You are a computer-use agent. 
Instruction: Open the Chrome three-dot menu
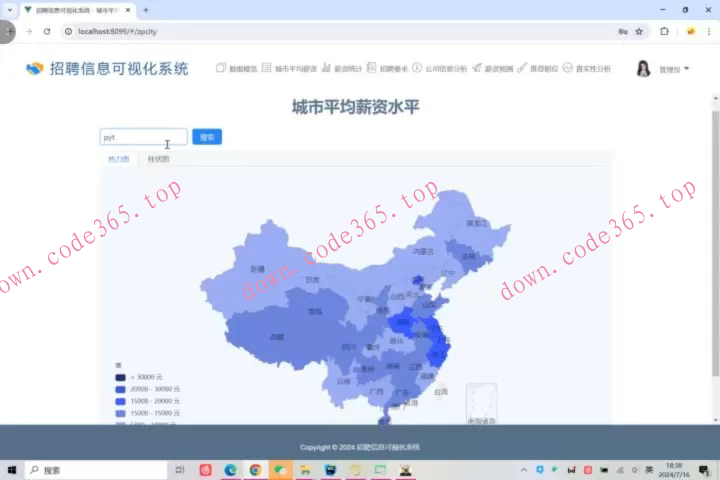[x=709, y=31]
